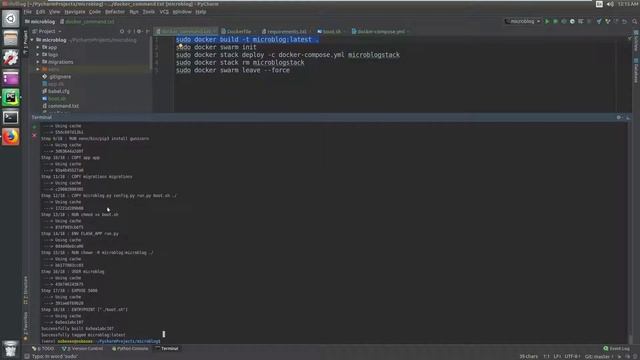
Task: Start debugging with the green bug icon
Action: pyautogui.click(x=556, y=21)
